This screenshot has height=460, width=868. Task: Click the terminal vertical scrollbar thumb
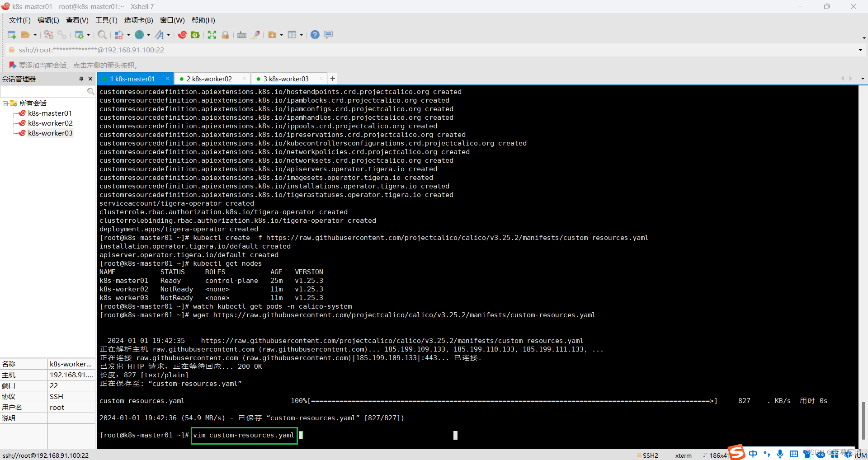[863, 421]
